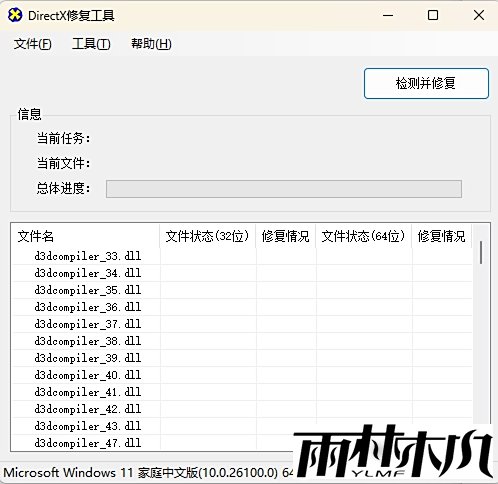Select d3dcompiler_43.dll row
498x484 pixels.
242,426
